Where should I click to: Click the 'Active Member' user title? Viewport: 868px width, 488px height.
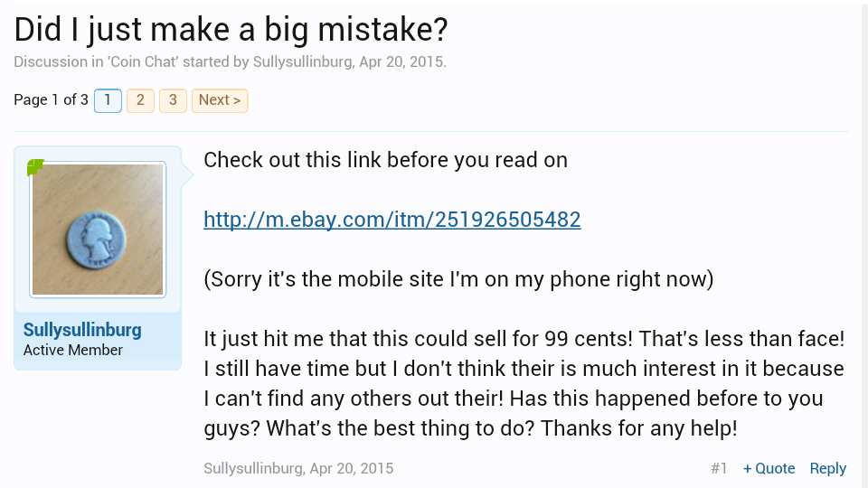click(73, 350)
